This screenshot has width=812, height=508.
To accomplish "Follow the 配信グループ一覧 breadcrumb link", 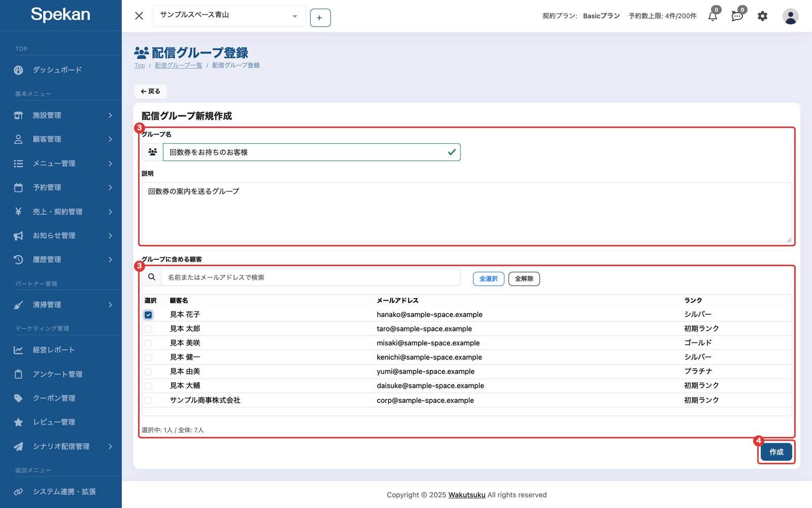I will 178,66.
